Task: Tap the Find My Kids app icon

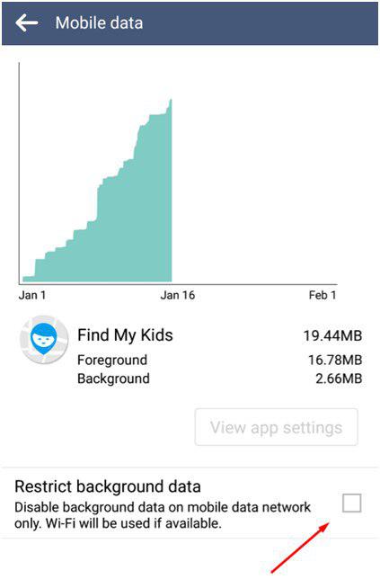Action: [44, 340]
